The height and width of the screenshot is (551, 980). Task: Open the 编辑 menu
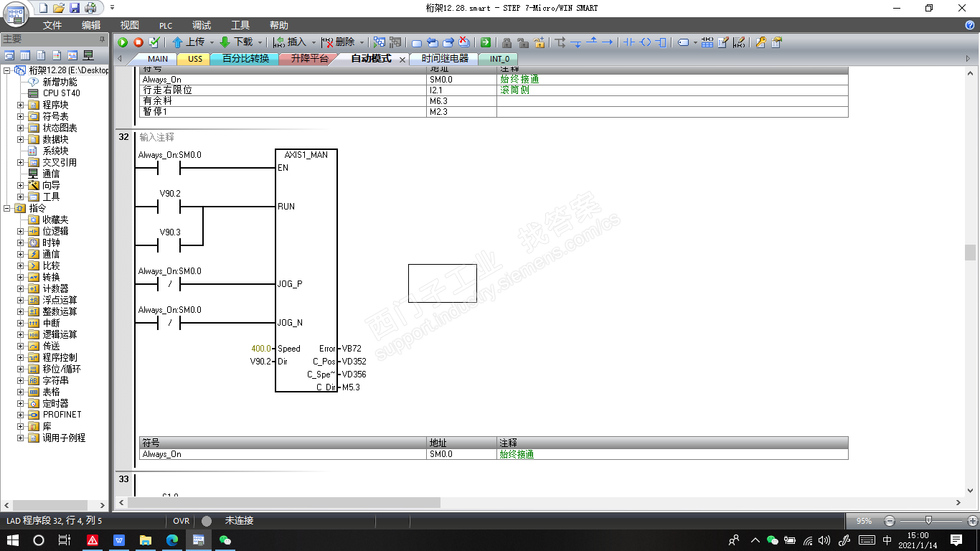[x=91, y=25]
